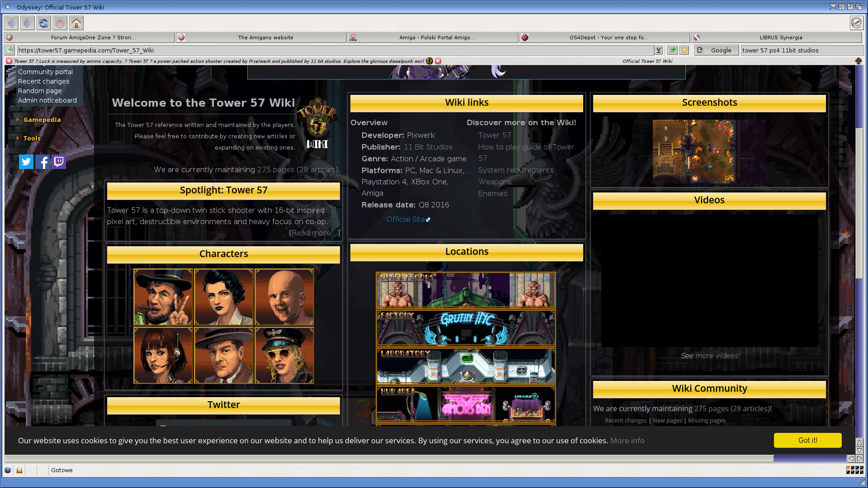Click the Tower 57 favicon in quick link bar
Viewport: 868px width, 488px height.
coord(429,61)
